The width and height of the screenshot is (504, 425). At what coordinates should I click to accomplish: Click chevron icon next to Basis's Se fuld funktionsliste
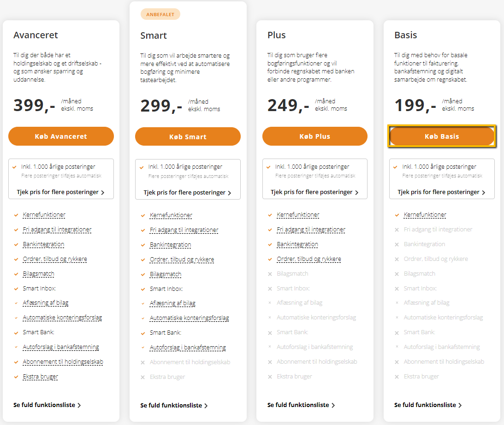click(460, 405)
